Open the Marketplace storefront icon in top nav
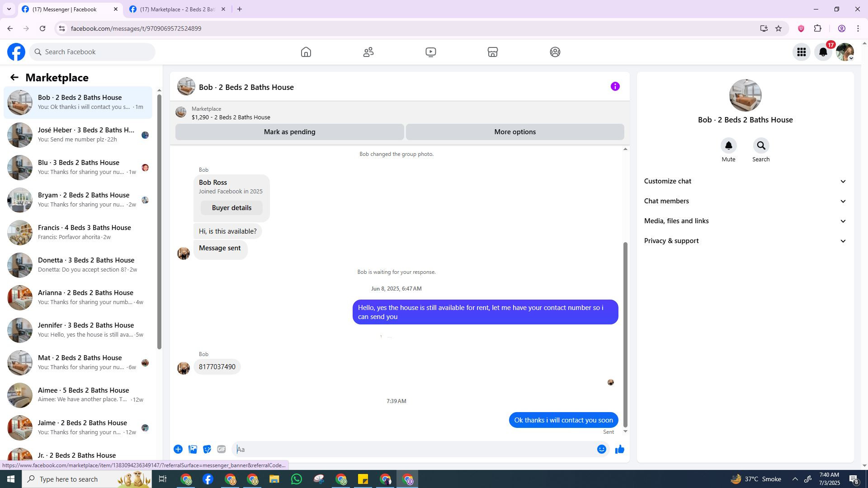Screen dimensions: 868x488 (493, 52)
